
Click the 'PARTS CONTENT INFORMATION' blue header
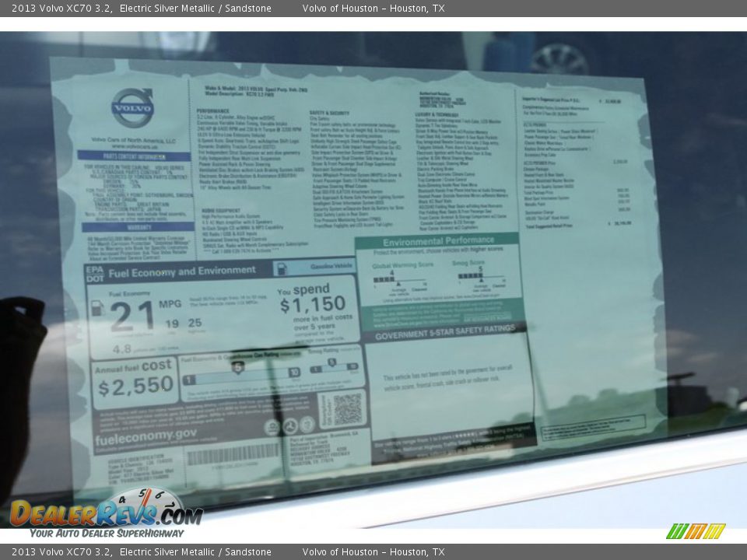135,156
